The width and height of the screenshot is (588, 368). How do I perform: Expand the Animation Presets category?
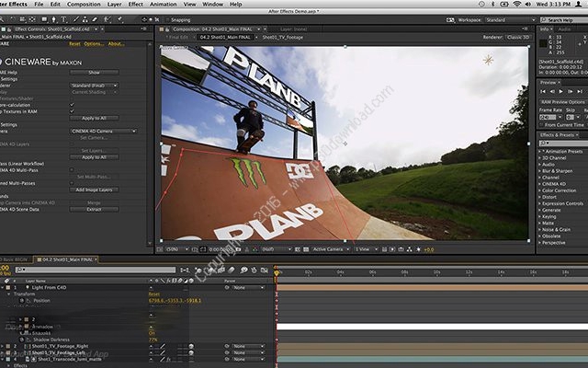(540, 151)
